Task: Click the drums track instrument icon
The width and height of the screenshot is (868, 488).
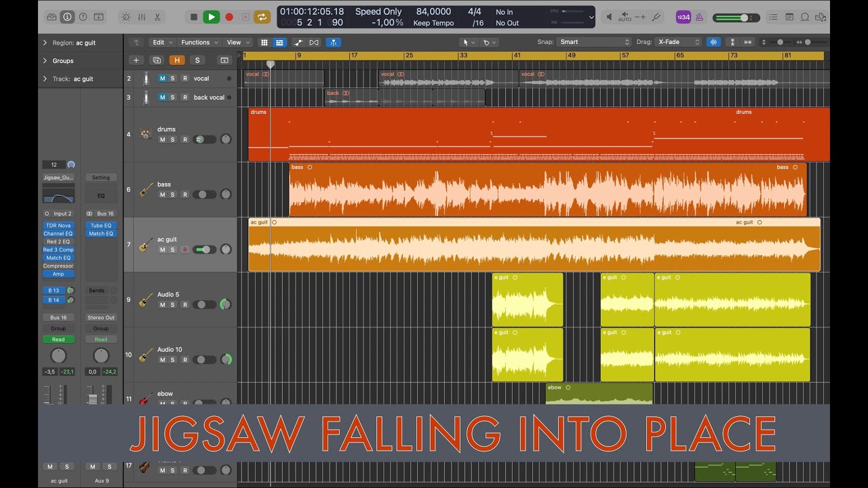Action: (x=146, y=134)
